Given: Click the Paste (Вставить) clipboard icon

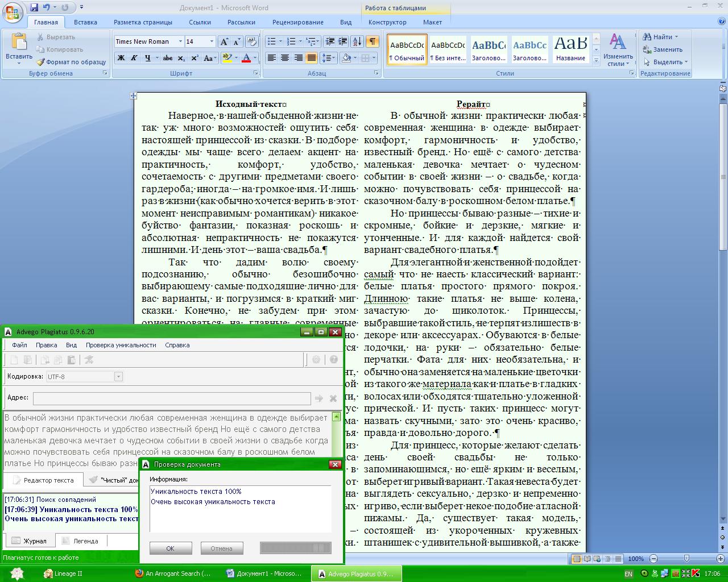Looking at the screenshot, I should pyautogui.click(x=19, y=43).
